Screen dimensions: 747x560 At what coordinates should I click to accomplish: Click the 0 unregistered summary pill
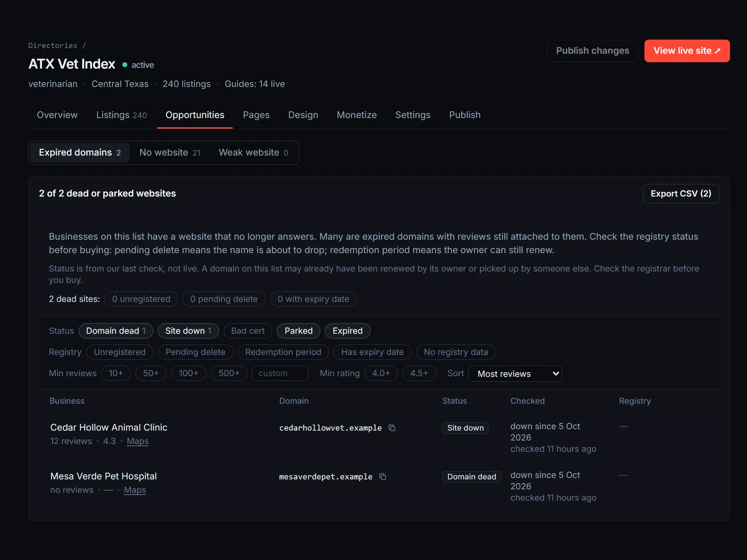pos(141,299)
